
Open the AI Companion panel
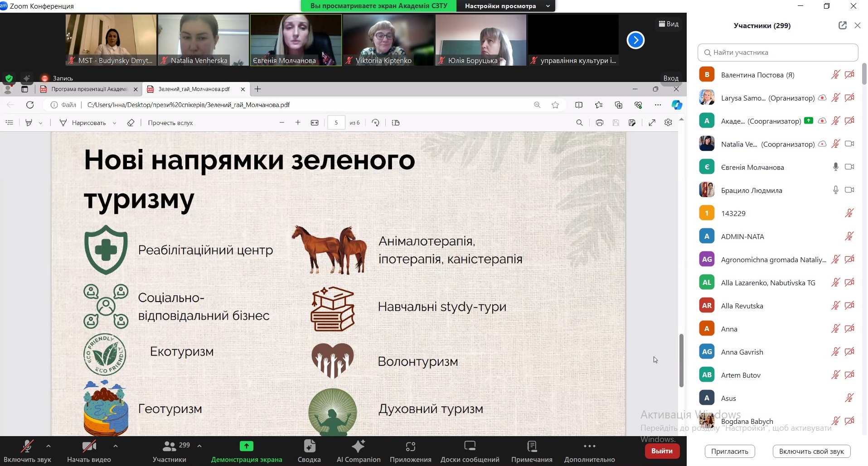coord(358,451)
